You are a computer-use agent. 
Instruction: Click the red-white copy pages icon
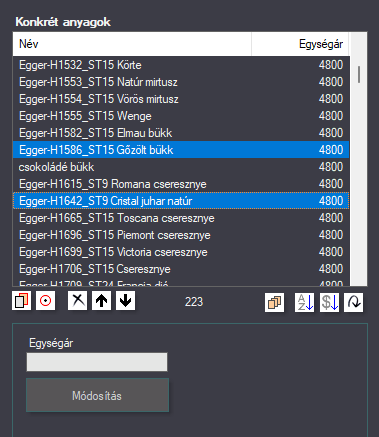coord(21,301)
